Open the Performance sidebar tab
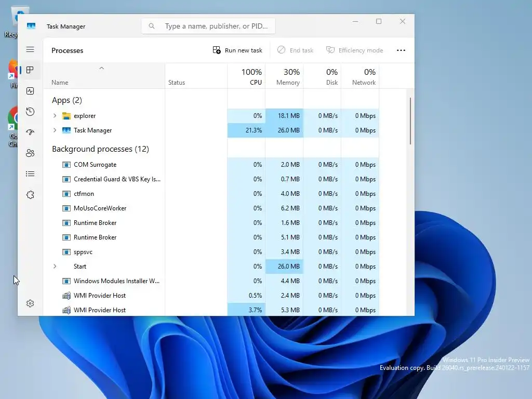 (30, 91)
